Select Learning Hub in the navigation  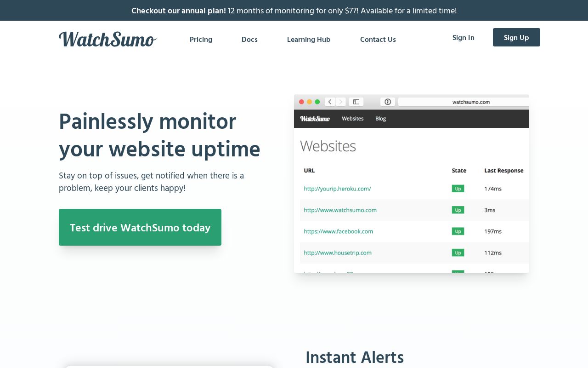pos(309,40)
